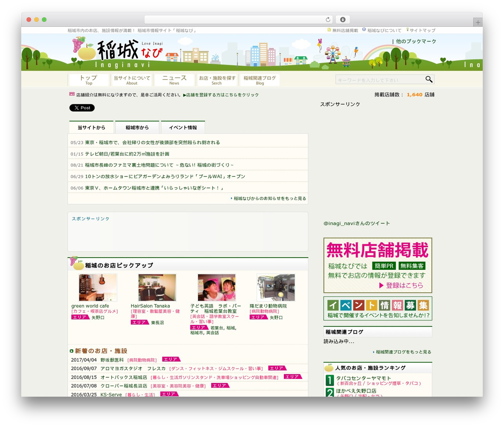504x427 pixels.
Task: Open テレビ朝日/若葉台 news item
Action: [127, 154]
